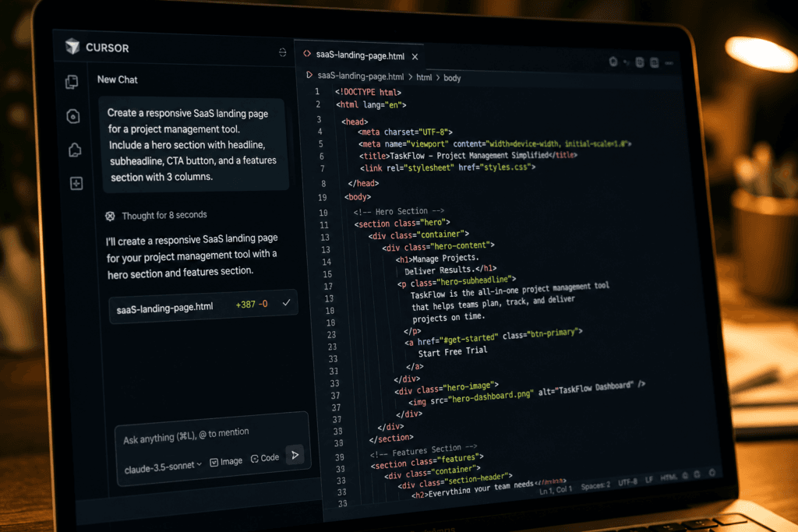
Task: Click the code-bracket icon on the saaS-landing-page.html tab
Action: click(x=307, y=54)
